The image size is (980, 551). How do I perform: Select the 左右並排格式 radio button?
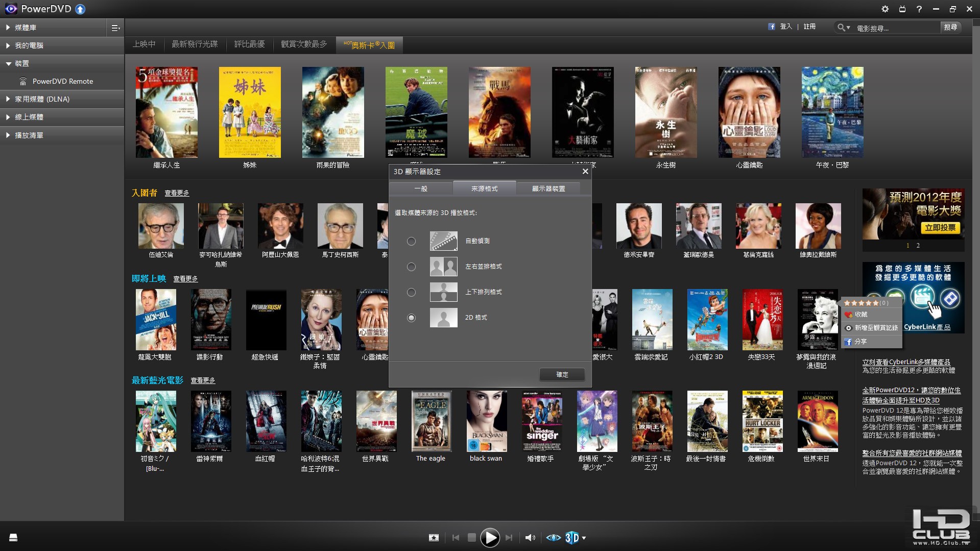click(411, 267)
